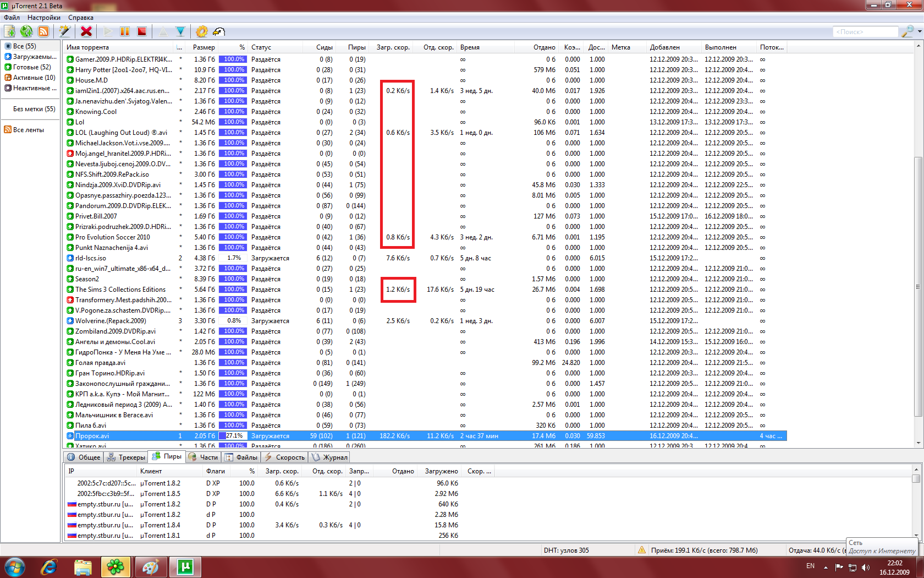The image size is (924, 578).
Task: Click the magnifier search icon
Action: point(907,32)
